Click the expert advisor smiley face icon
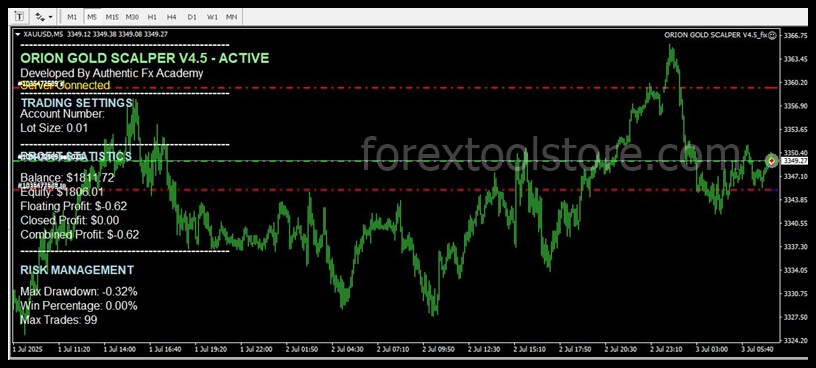 pyautogui.click(x=772, y=35)
